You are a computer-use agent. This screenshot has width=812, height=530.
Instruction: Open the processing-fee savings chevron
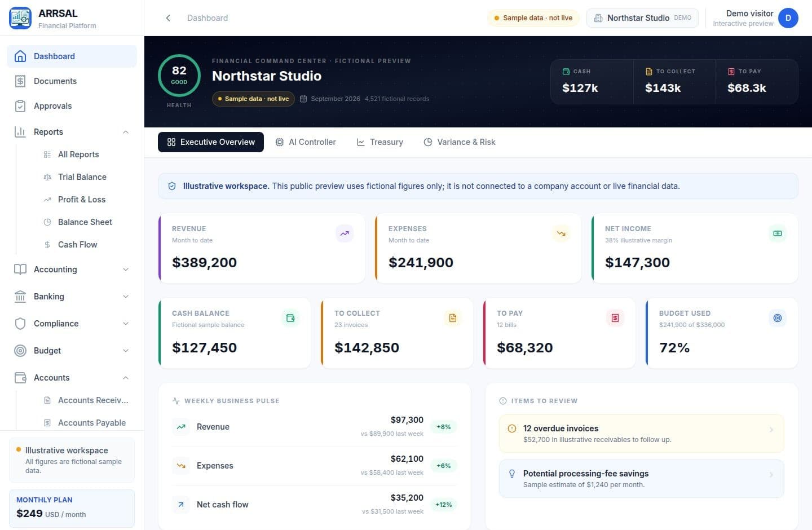point(771,475)
